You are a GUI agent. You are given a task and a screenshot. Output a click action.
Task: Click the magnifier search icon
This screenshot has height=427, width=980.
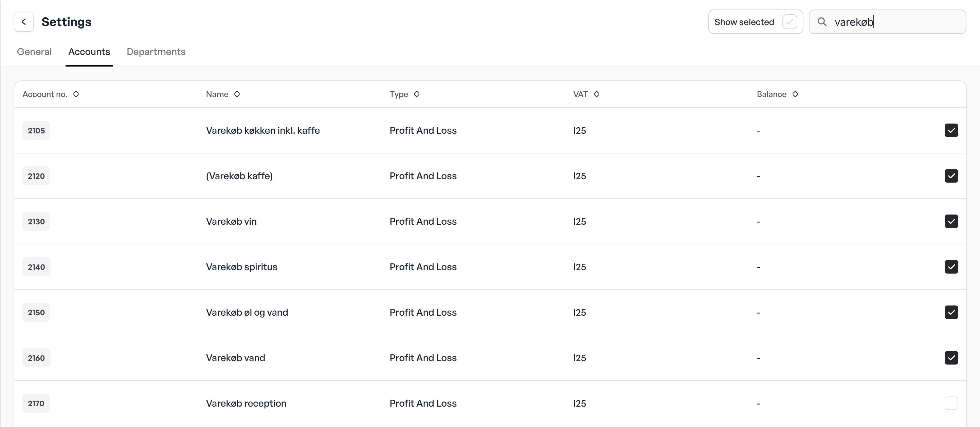pyautogui.click(x=822, y=22)
